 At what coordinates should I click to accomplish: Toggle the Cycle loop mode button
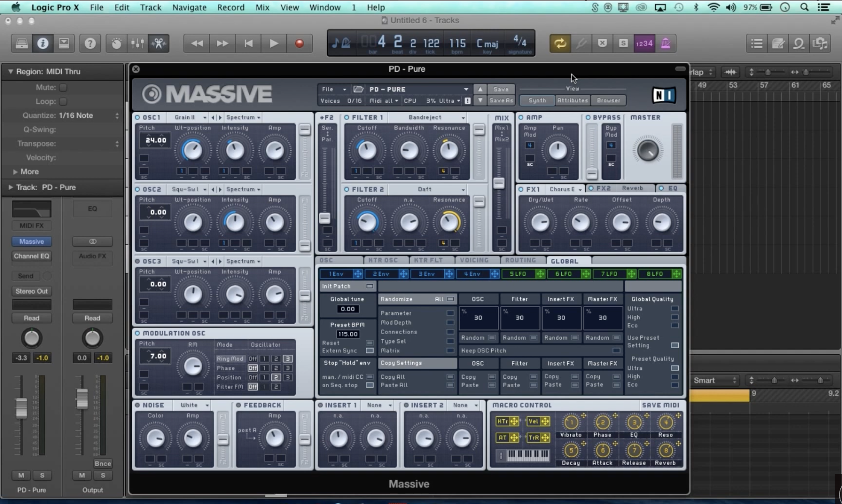tap(560, 44)
